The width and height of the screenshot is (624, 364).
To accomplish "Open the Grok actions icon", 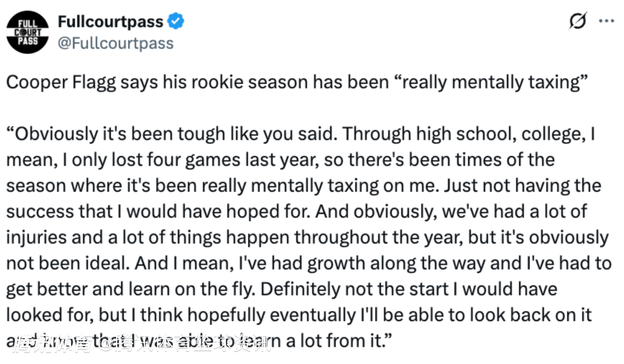I will pos(577,21).
